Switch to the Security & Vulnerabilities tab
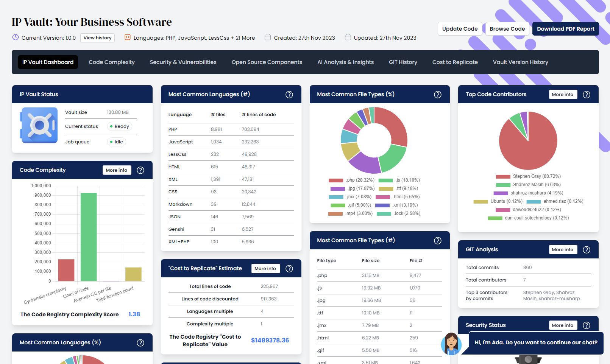 coord(183,62)
